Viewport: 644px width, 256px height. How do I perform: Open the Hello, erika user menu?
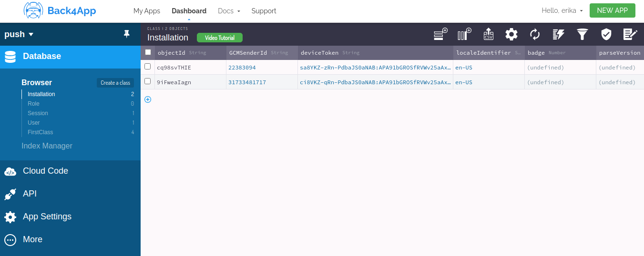pyautogui.click(x=562, y=10)
